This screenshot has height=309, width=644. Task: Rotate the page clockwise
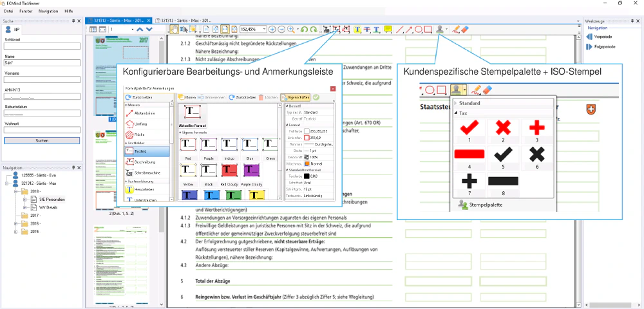(314, 29)
